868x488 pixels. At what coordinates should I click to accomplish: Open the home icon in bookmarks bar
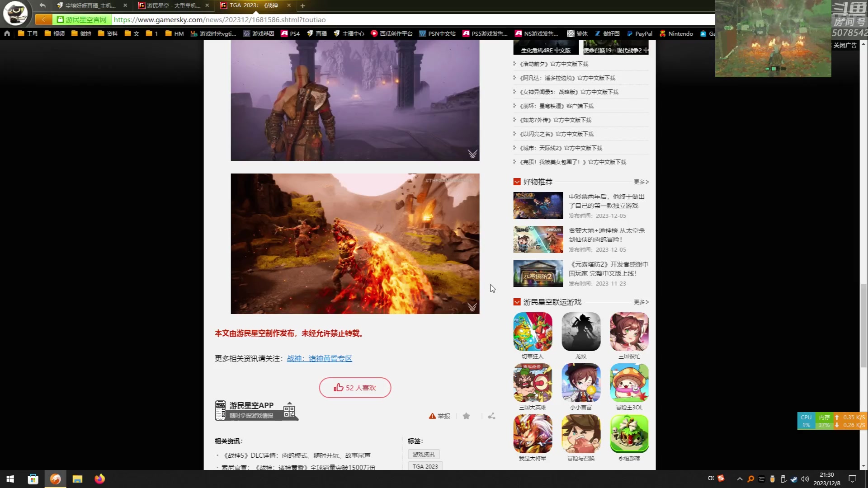pyautogui.click(x=7, y=33)
